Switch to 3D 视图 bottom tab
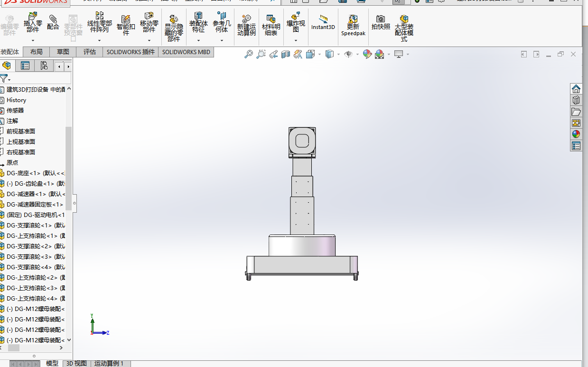 (x=76, y=363)
